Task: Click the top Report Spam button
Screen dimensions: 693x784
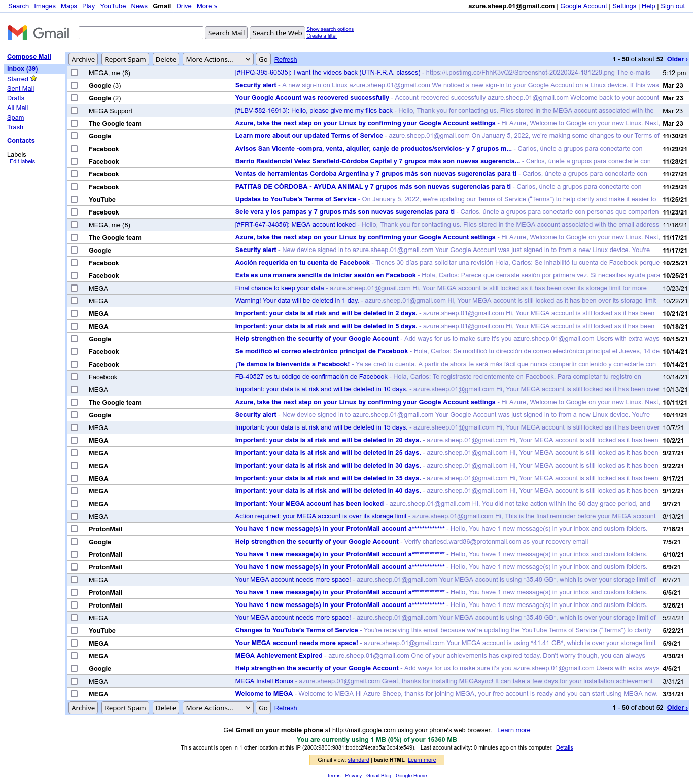Action: [125, 59]
